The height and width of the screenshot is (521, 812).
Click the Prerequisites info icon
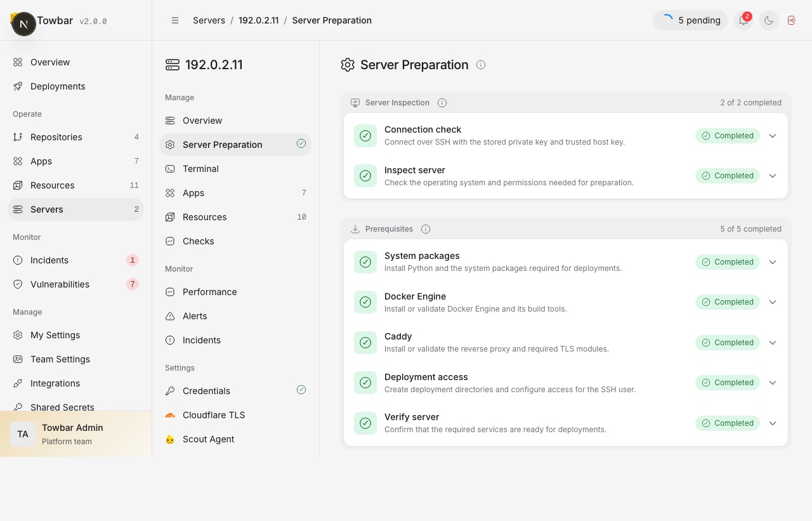[426, 229]
